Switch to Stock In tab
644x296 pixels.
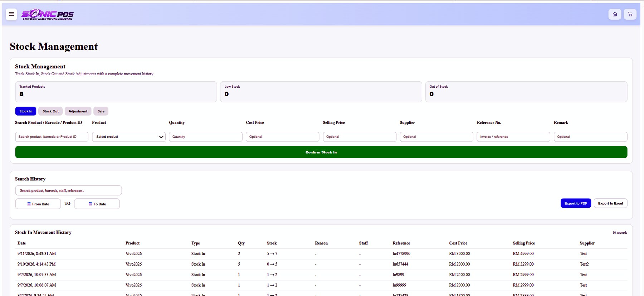[26, 111]
